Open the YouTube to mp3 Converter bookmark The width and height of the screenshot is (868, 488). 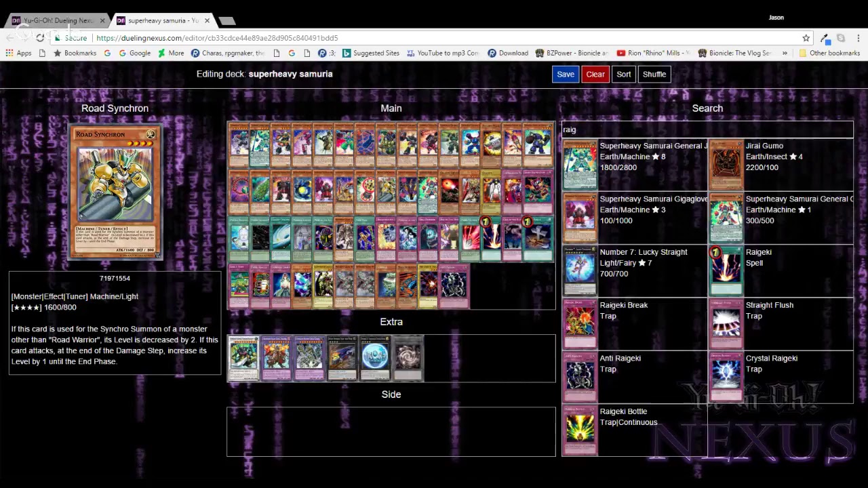[x=442, y=53]
